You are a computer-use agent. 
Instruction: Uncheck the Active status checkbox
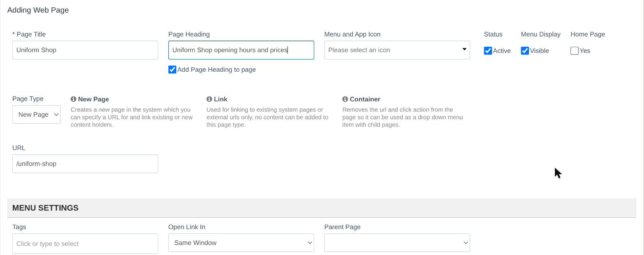pyautogui.click(x=488, y=51)
